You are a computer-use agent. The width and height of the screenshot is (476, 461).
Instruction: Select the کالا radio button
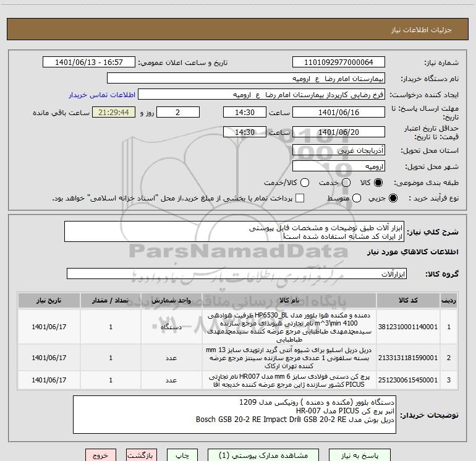(378, 183)
